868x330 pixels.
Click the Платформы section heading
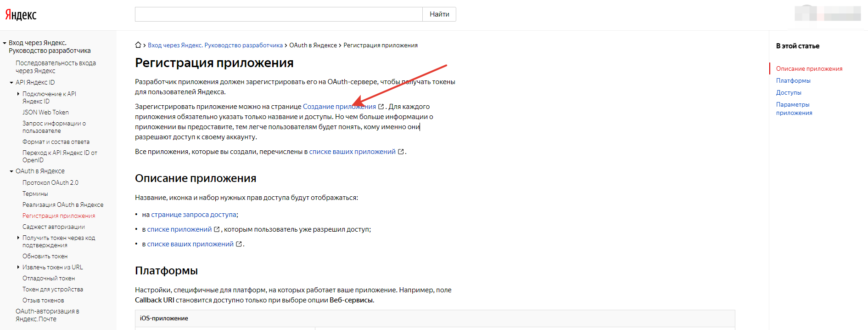(166, 271)
